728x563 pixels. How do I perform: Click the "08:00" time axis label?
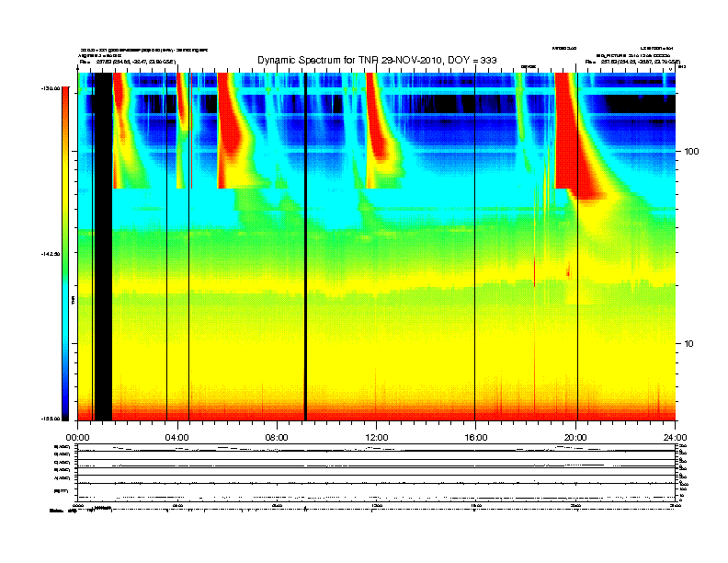(277, 438)
